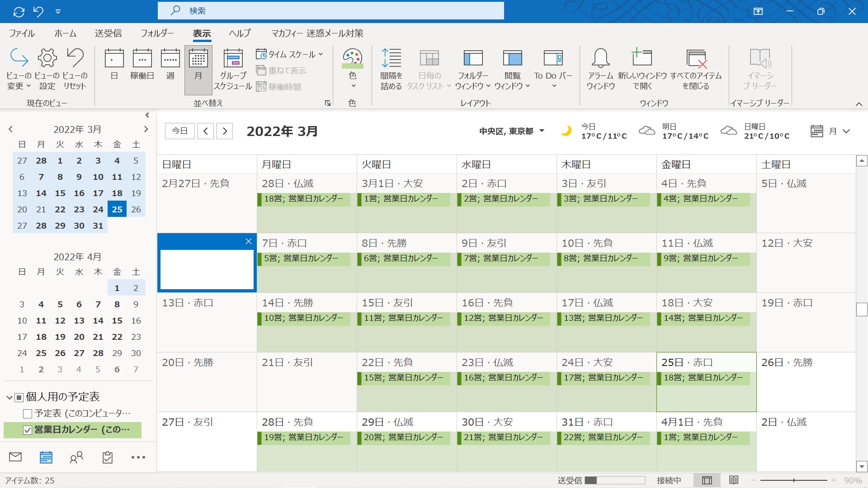Switch to Mail using the envelope icon
868x488 pixels.
(15, 457)
